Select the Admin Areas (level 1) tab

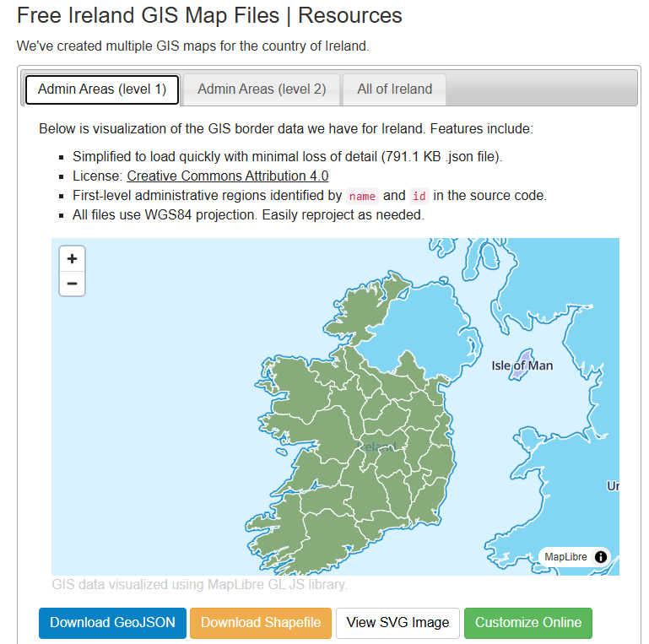coord(102,89)
